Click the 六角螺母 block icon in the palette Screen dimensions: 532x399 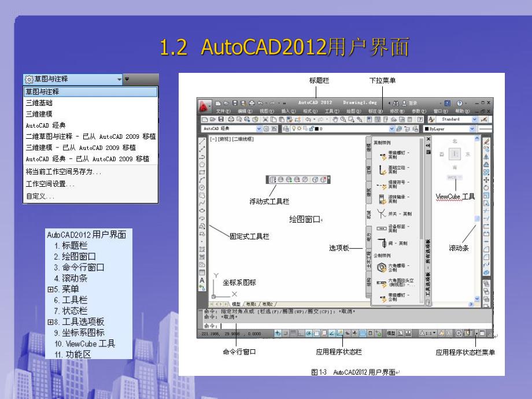click(x=381, y=267)
